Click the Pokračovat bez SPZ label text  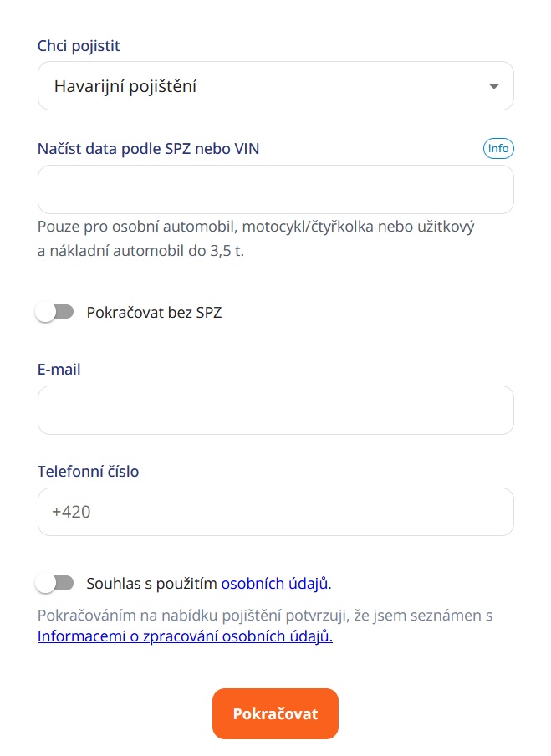coord(155,312)
